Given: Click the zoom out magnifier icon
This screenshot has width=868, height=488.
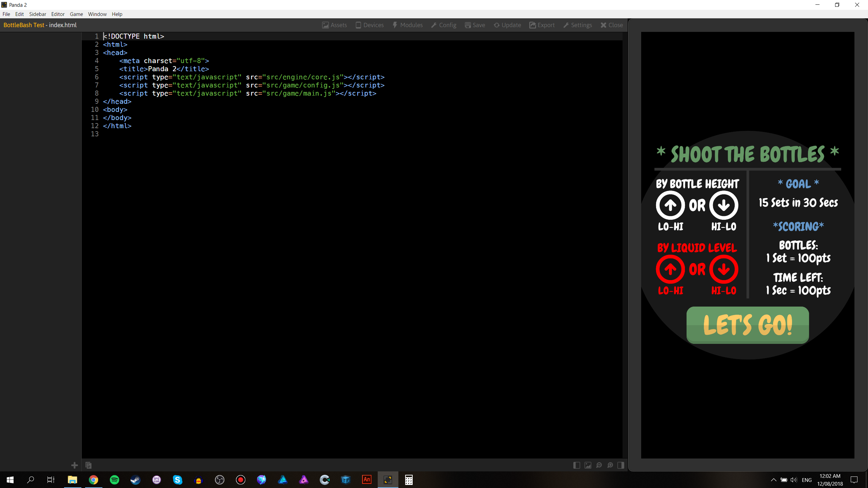Looking at the screenshot, I should 599,465.
